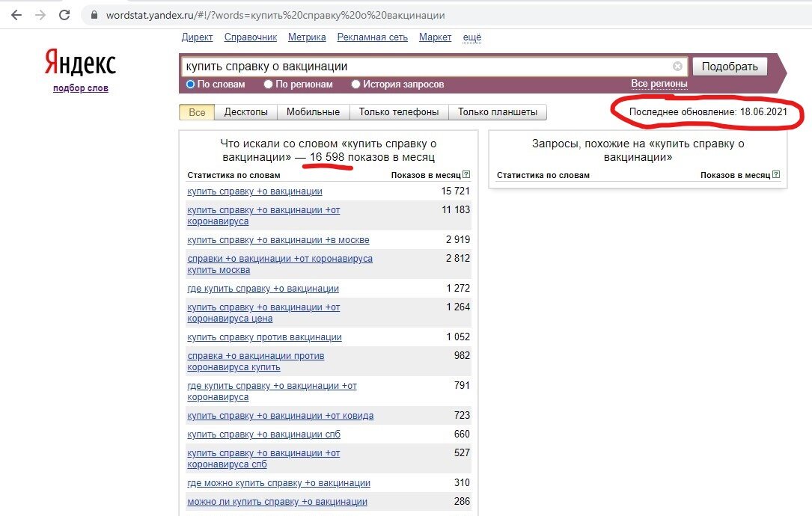Open the 'Справочник' link
This screenshot has height=516, width=812.
(251, 37)
